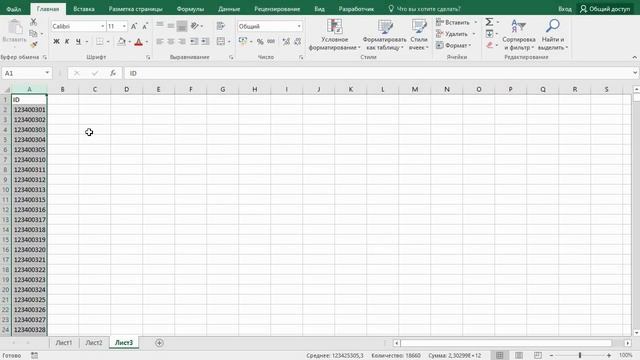Increase font size with A-up icon

[x=134, y=26]
